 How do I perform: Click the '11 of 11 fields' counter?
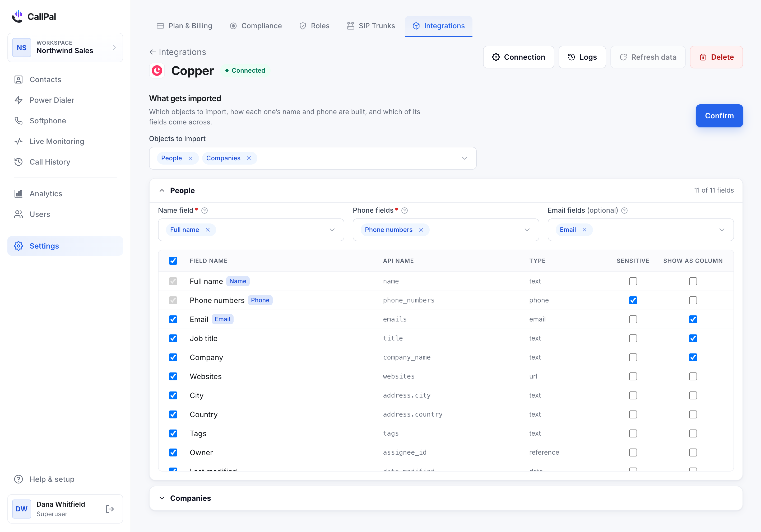tap(714, 190)
